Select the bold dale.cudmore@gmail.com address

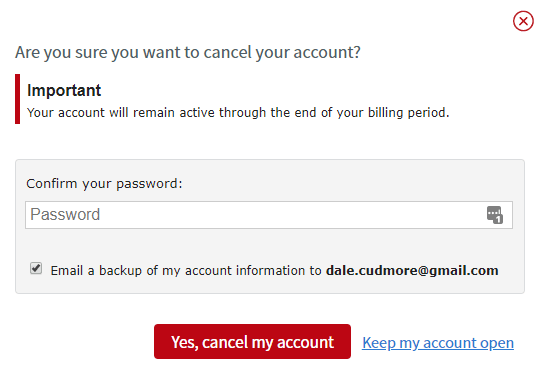(x=412, y=270)
